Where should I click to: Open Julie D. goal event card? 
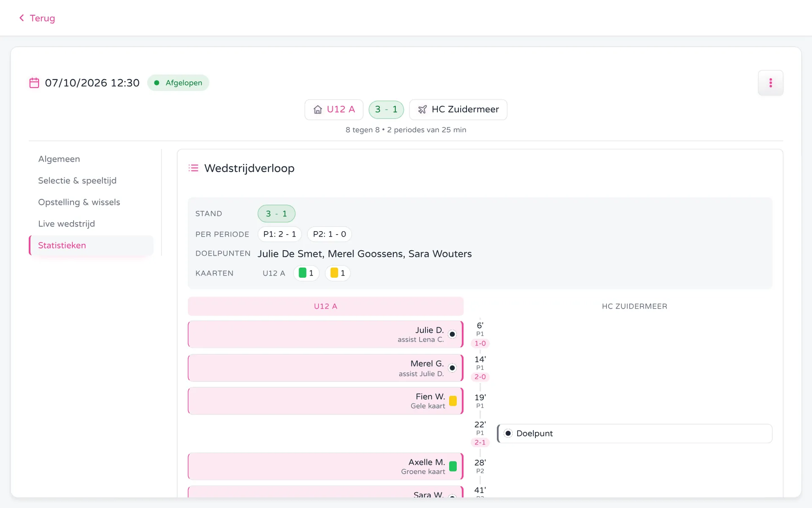pyautogui.click(x=326, y=334)
